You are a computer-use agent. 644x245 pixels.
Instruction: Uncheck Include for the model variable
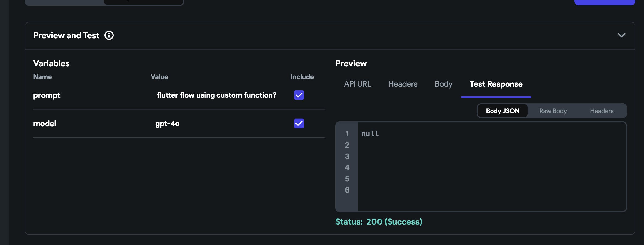pyautogui.click(x=299, y=124)
